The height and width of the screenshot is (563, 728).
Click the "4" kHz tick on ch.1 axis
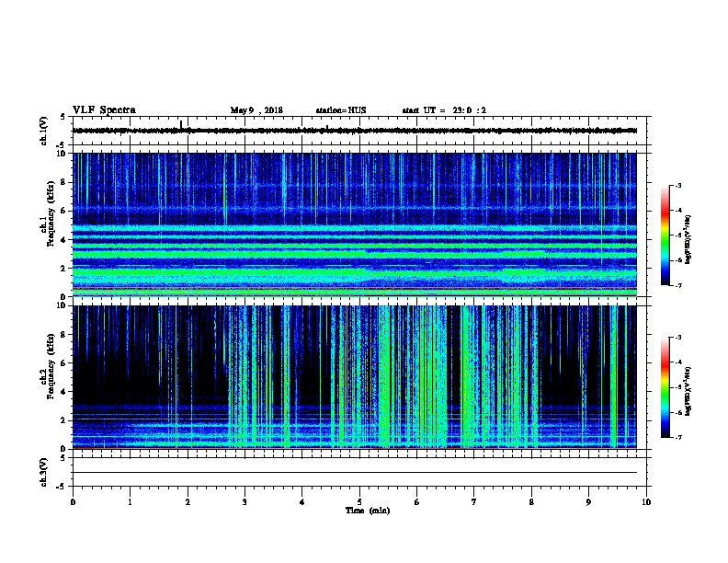tap(64, 240)
